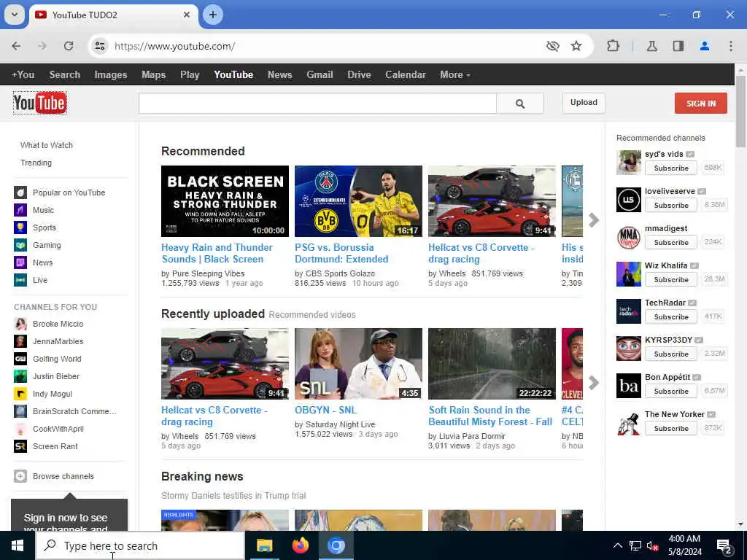Image resolution: width=747 pixels, height=560 pixels.
Task: Open the Music category icon
Action: coord(20,210)
